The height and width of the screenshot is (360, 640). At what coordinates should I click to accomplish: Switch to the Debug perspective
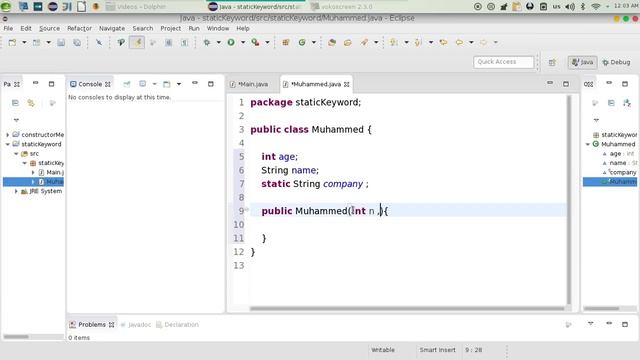tap(616, 62)
